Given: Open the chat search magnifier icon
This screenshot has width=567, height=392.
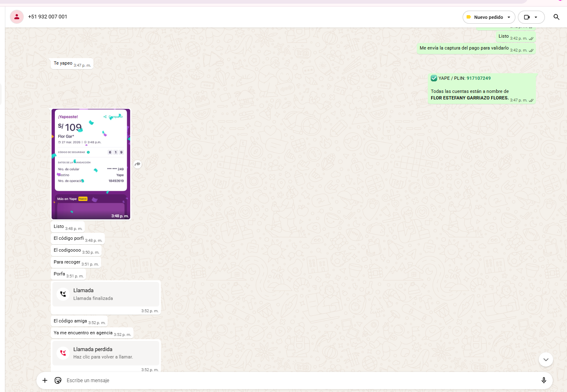Looking at the screenshot, I should (x=556, y=17).
